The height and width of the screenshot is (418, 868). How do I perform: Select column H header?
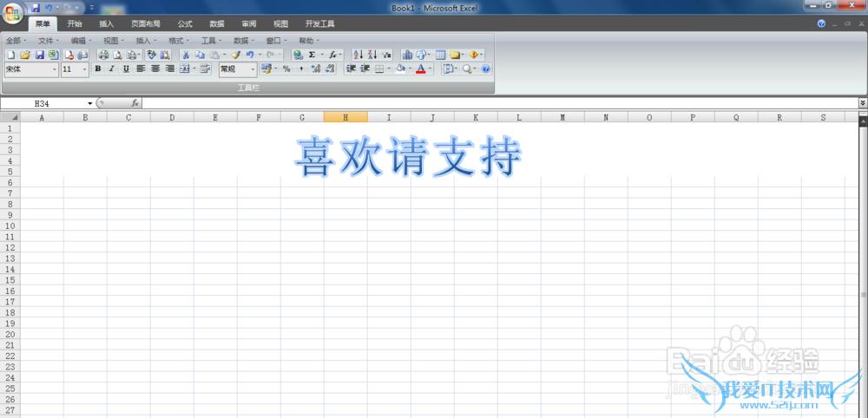345,117
